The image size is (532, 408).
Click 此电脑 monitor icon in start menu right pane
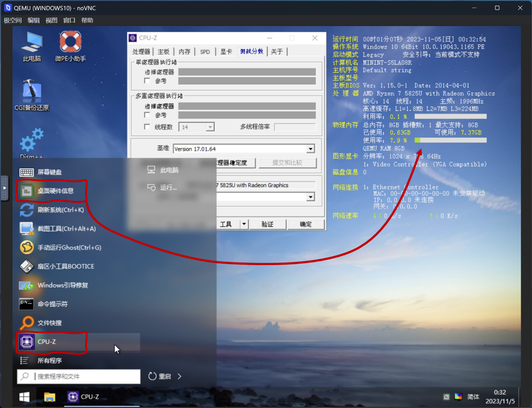(x=151, y=170)
